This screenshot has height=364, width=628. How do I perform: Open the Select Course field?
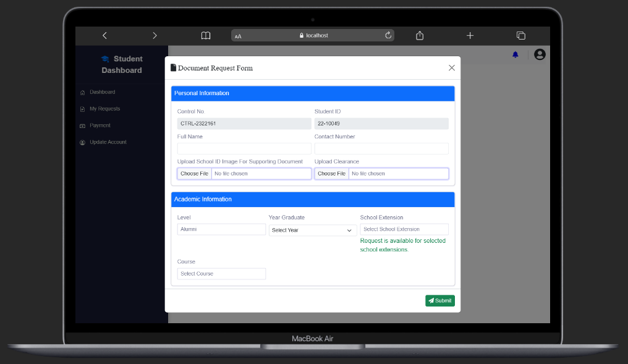pyautogui.click(x=221, y=274)
